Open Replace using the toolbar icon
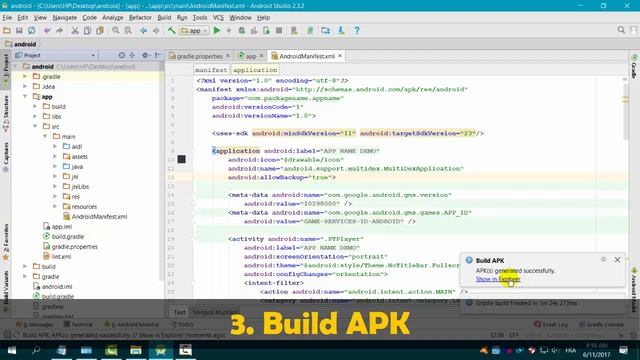The image size is (640, 360). coord(128,31)
